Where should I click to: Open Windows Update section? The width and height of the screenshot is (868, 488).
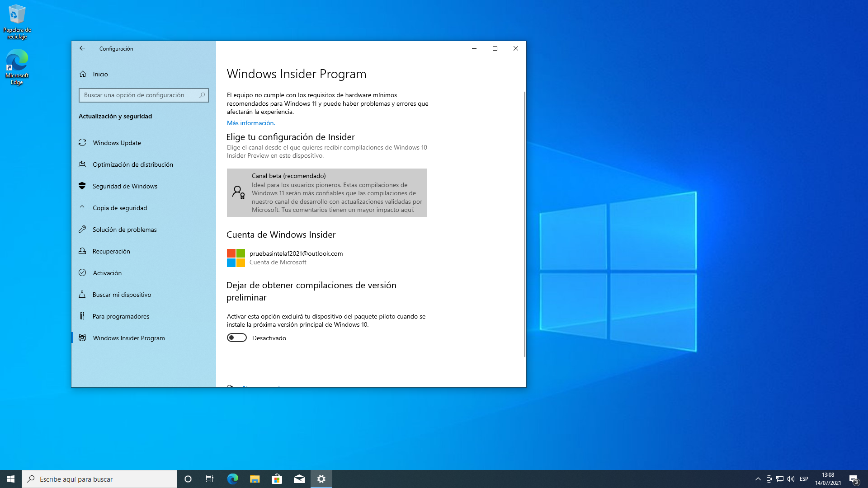117,143
